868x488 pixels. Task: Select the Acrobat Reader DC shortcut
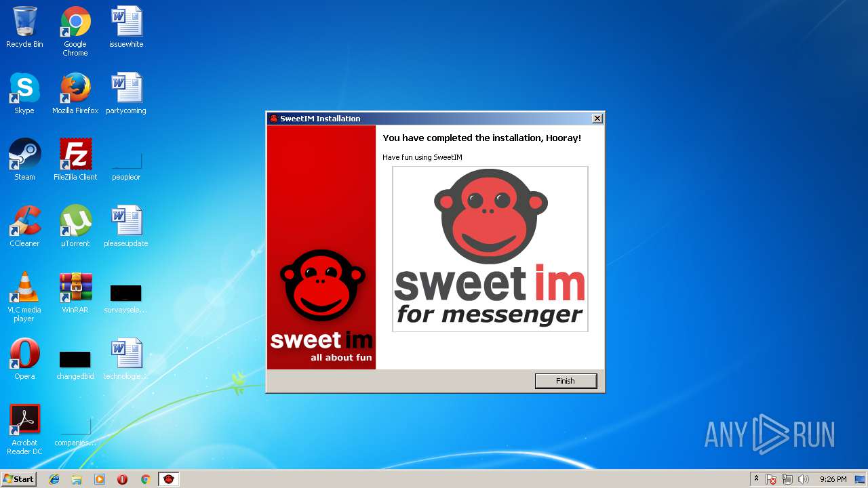24,430
